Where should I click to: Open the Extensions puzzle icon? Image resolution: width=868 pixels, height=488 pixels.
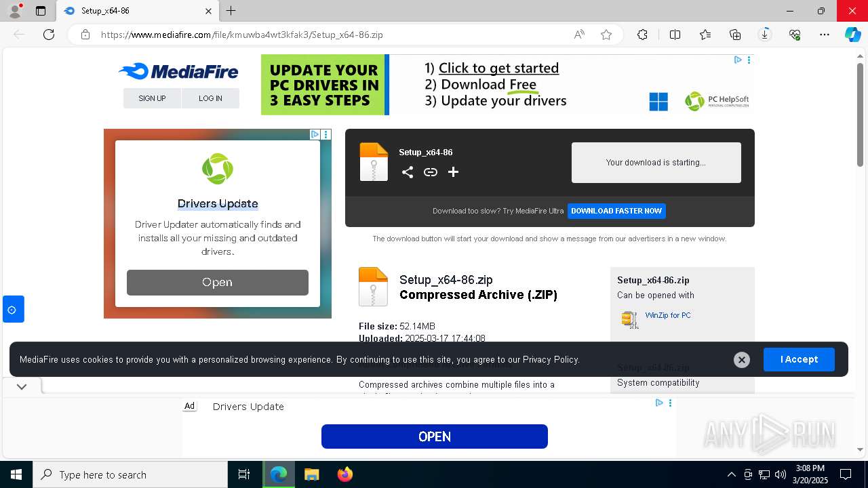[642, 35]
